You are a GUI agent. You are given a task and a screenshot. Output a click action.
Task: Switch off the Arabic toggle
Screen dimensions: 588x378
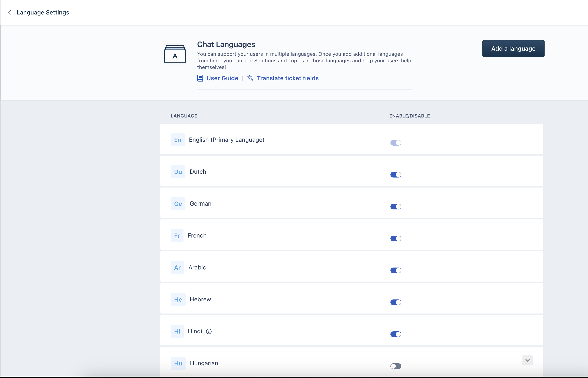tap(396, 270)
